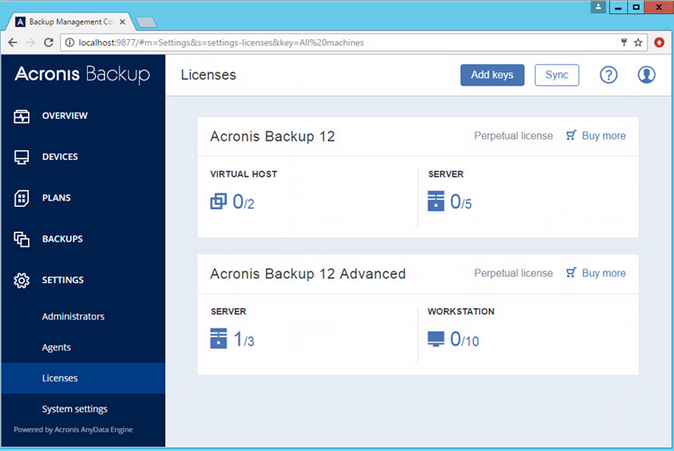This screenshot has width=674, height=451.
Task: Open the Backups stacked-squares icon
Action: click(21, 239)
